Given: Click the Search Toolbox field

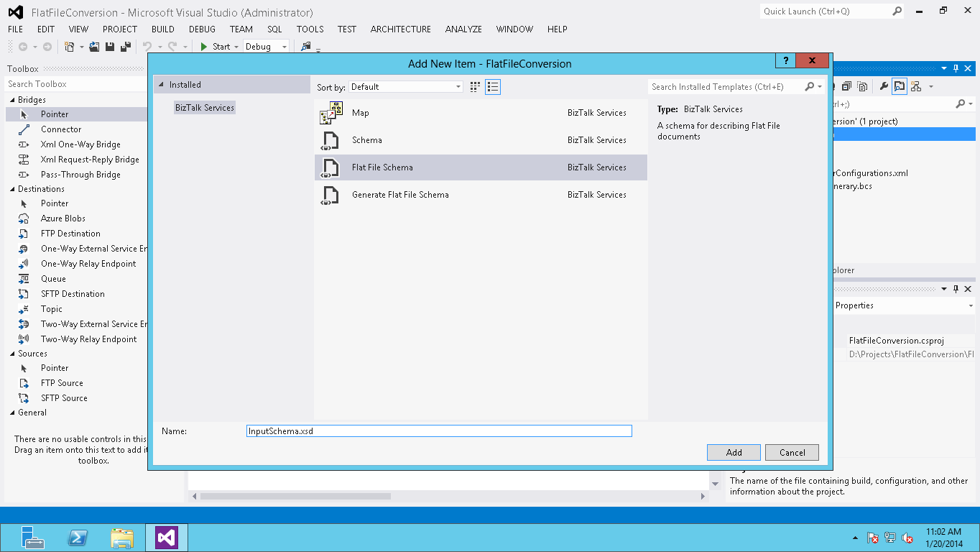Looking at the screenshot, I should pyautogui.click(x=75, y=84).
